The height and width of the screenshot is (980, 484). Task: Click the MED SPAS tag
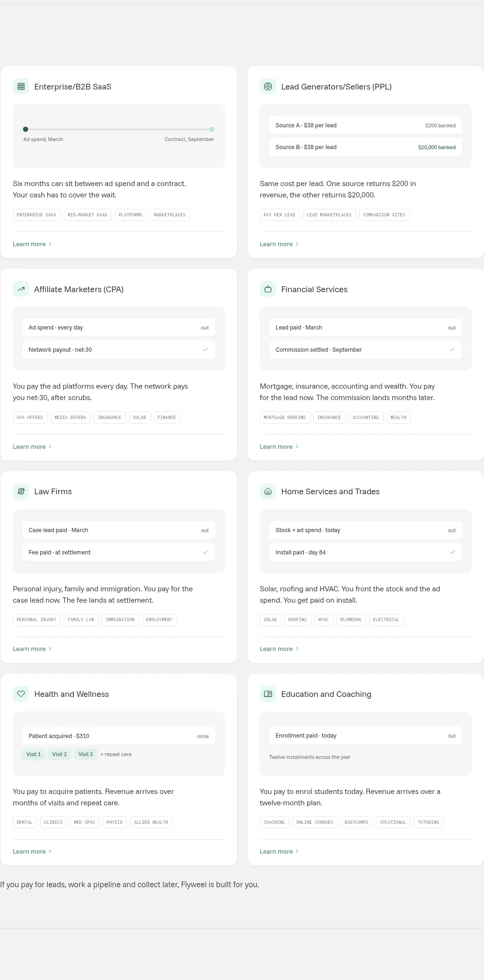coord(85,822)
